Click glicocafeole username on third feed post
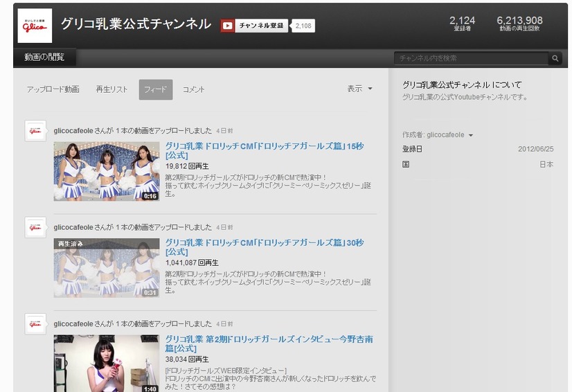 (73, 324)
